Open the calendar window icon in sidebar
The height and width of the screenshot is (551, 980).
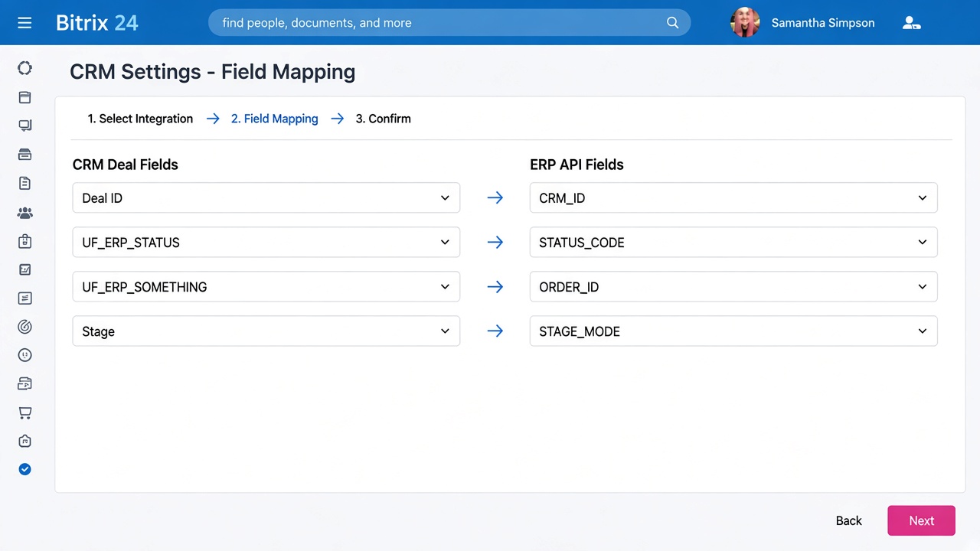coord(24,97)
